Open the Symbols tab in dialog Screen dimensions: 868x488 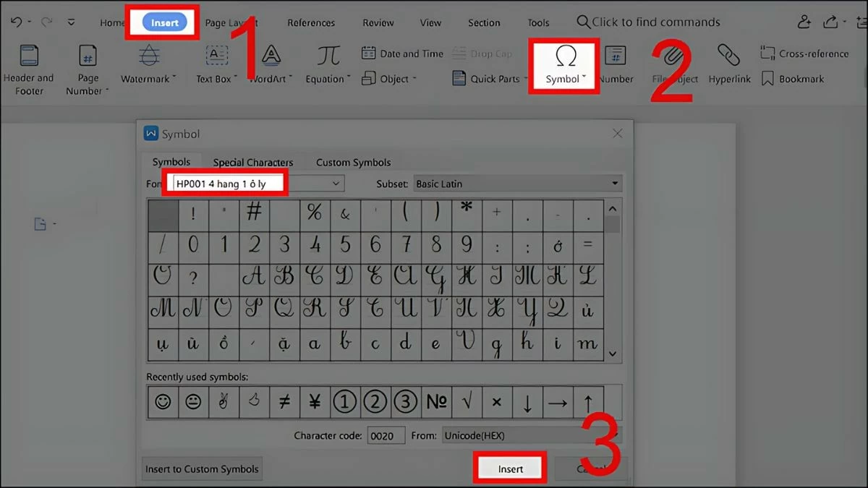tap(171, 162)
